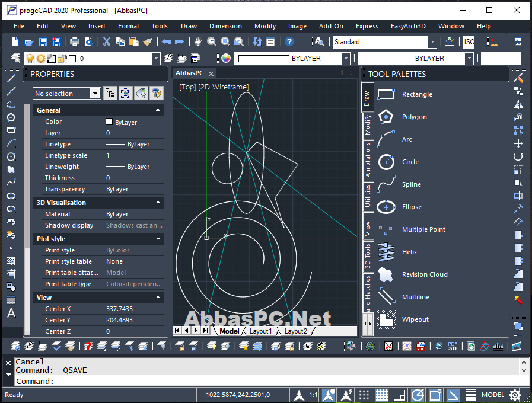Activate the Pan hand tool
The image size is (532, 403).
click(x=198, y=42)
